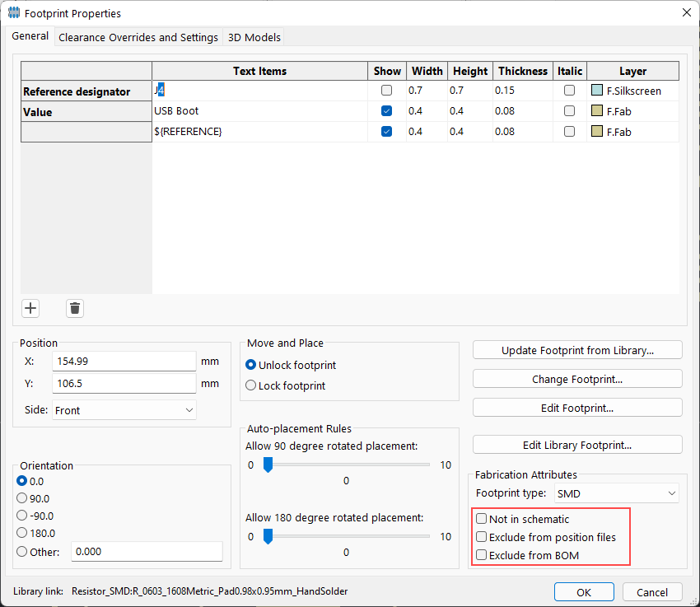Screen dimensions: 700x607
Task: Click F.Fab layer cell for USB Boot row
Action: (633, 111)
